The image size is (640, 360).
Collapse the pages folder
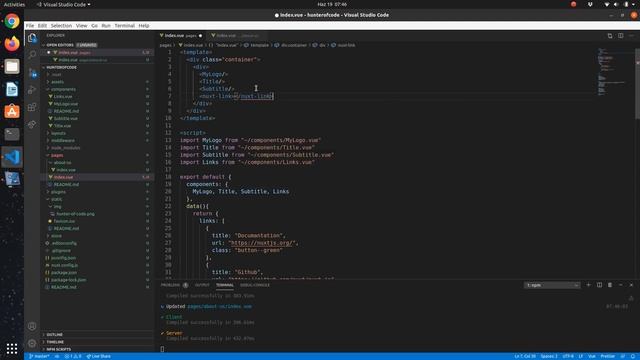click(57, 155)
